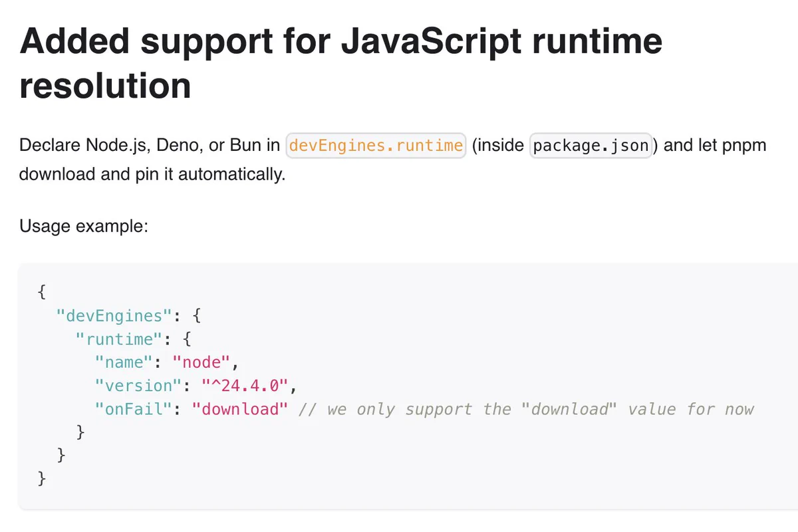This screenshot has height=532, width=798.
Task: Click the devEngines.runtime inline code
Action: pyautogui.click(x=376, y=145)
